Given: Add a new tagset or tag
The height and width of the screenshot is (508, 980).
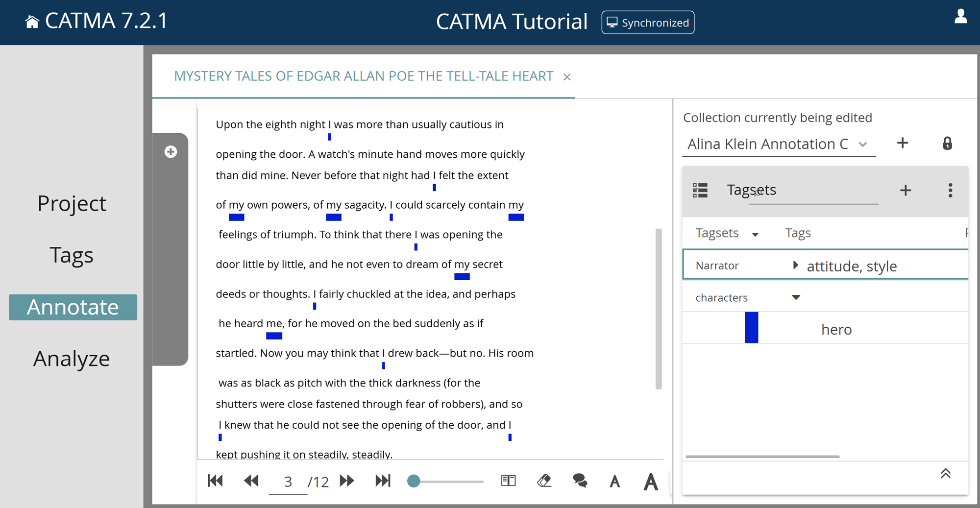Looking at the screenshot, I should [x=906, y=190].
